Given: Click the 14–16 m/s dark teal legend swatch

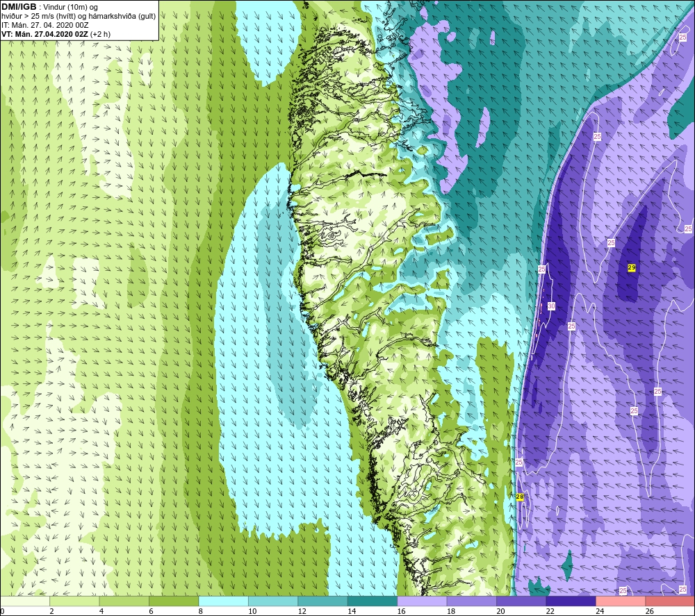Looking at the screenshot, I should pos(373,601).
